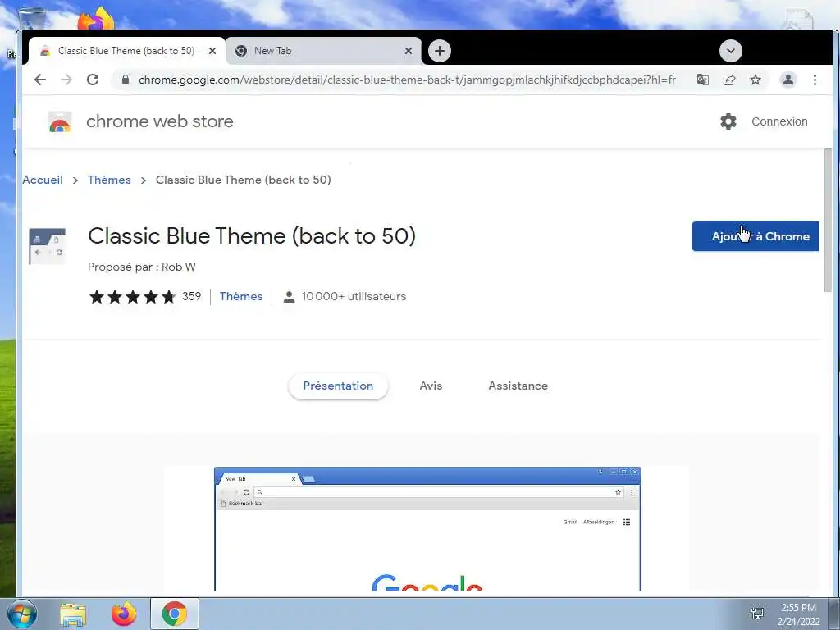Open a new tab with the plus button
Image resolution: width=840 pixels, height=630 pixels.
(440, 51)
